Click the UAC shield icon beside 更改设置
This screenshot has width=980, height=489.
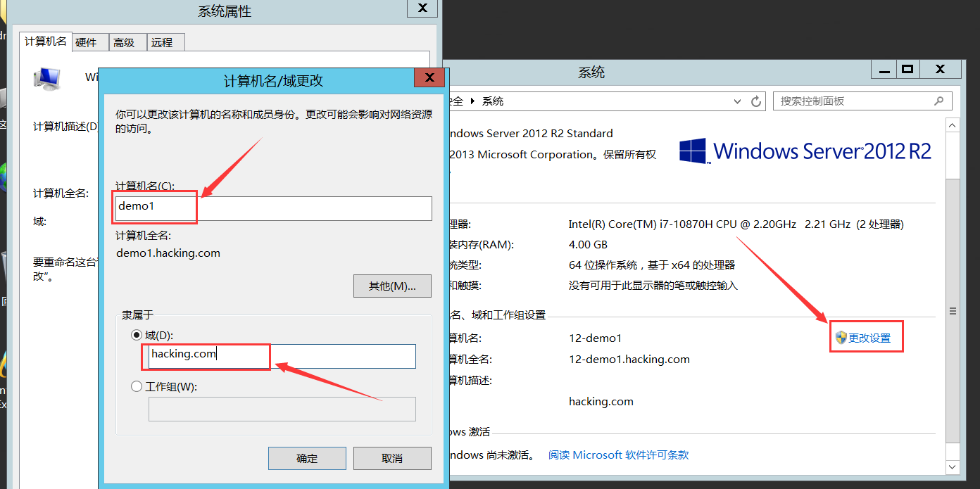click(x=842, y=336)
